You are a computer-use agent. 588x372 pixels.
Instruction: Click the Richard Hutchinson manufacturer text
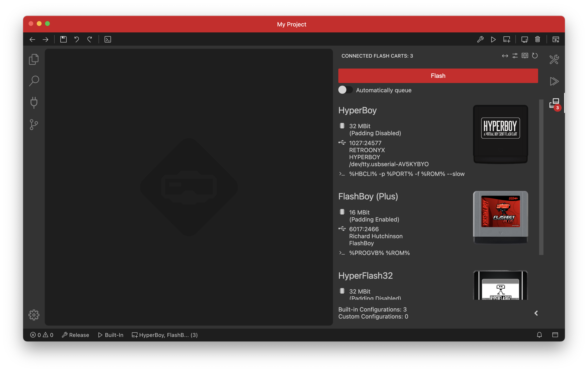tap(376, 236)
